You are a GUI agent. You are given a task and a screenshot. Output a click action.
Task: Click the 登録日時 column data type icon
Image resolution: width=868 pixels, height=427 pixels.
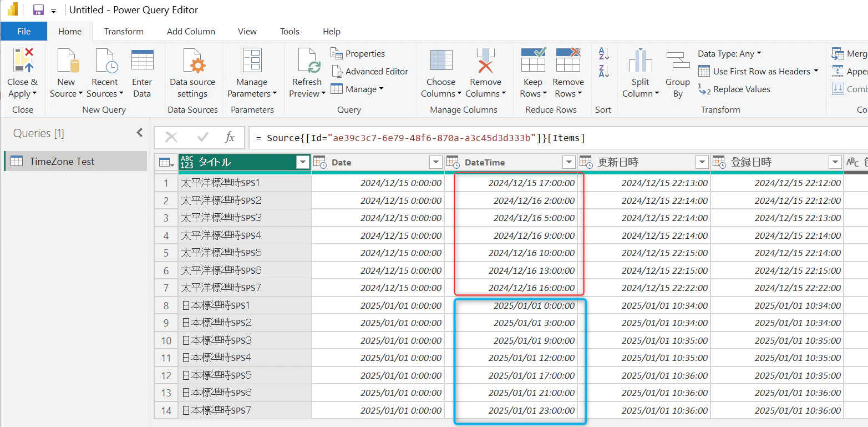[x=719, y=162]
